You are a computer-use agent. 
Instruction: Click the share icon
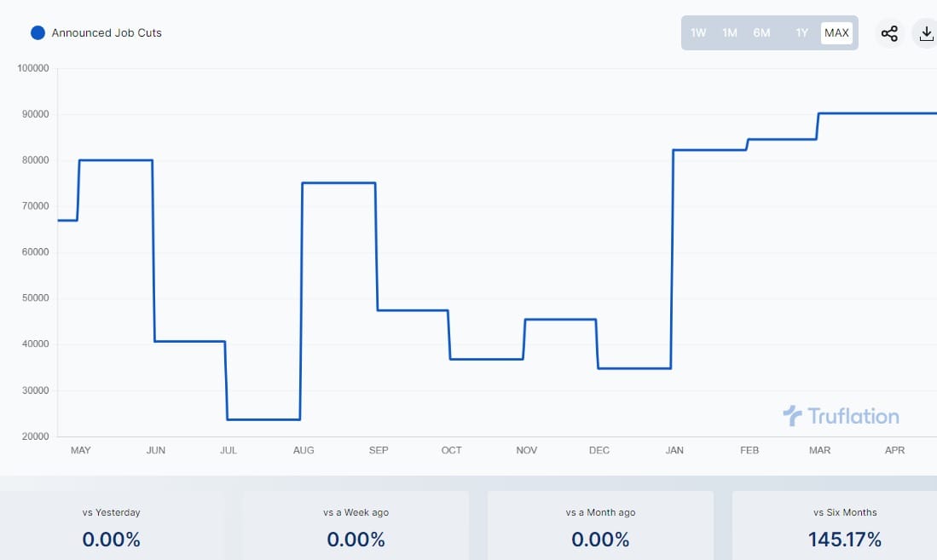889,33
